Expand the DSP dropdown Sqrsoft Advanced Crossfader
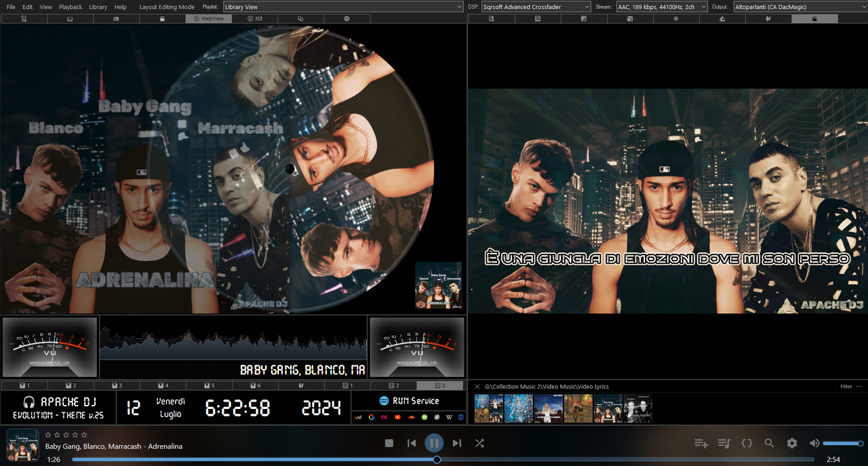Viewport: 868px width, 466px height. [x=536, y=7]
